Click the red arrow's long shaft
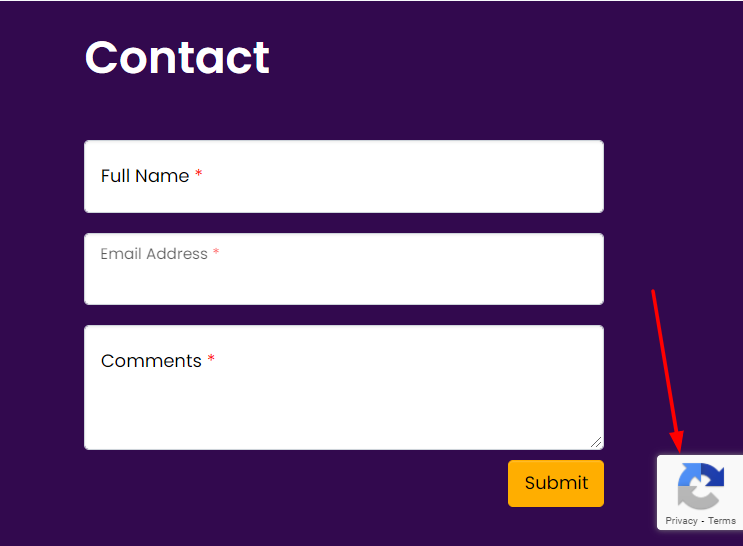The height and width of the screenshot is (546, 743). [x=664, y=360]
